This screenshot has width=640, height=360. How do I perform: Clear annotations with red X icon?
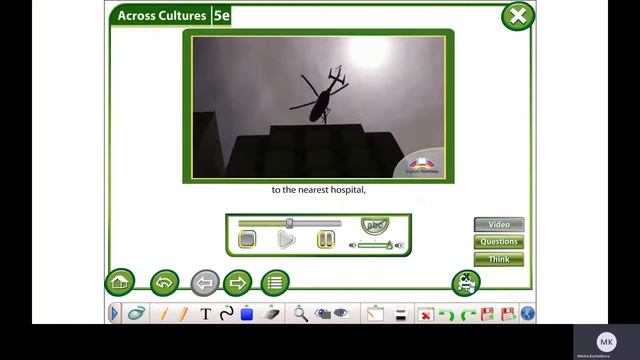point(425,314)
